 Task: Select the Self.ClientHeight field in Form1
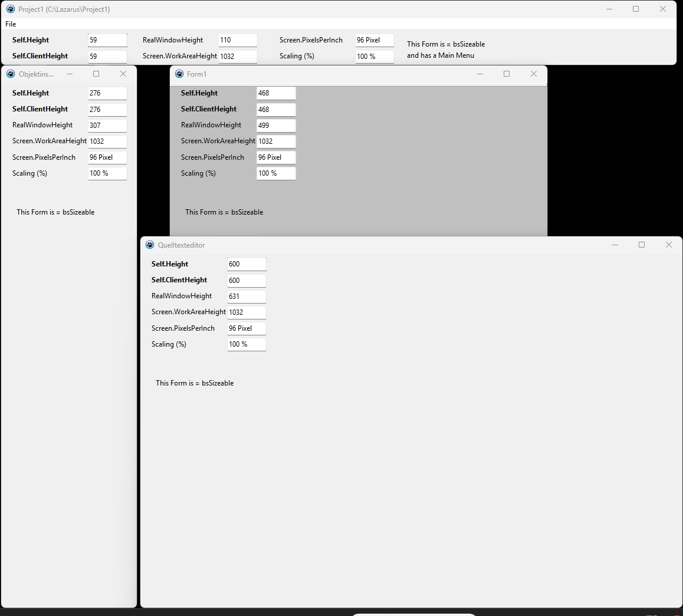275,109
